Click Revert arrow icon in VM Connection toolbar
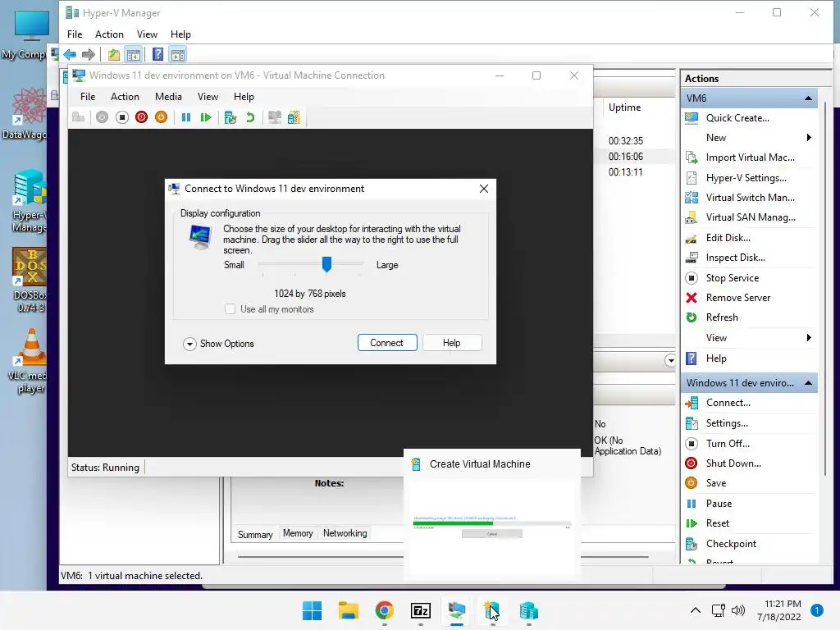Image resolution: width=840 pixels, height=630 pixels. click(x=249, y=117)
